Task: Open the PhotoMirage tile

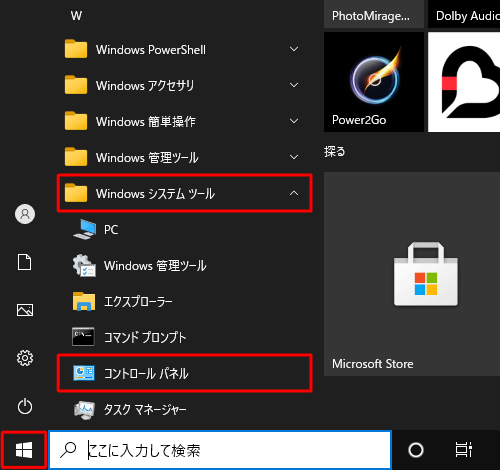Action: pyautogui.click(x=374, y=14)
